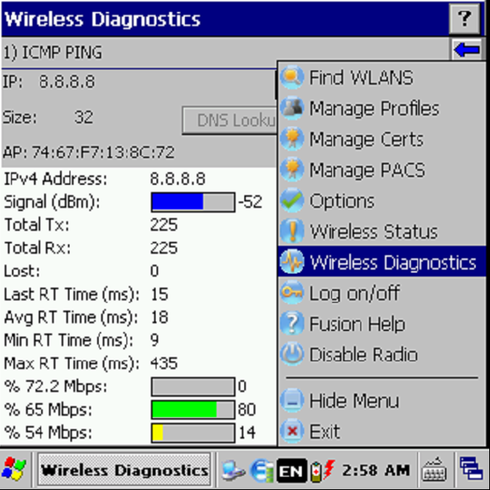Select Wireless Status menu entry
The image size is (490, 490).
coord(382,231)
